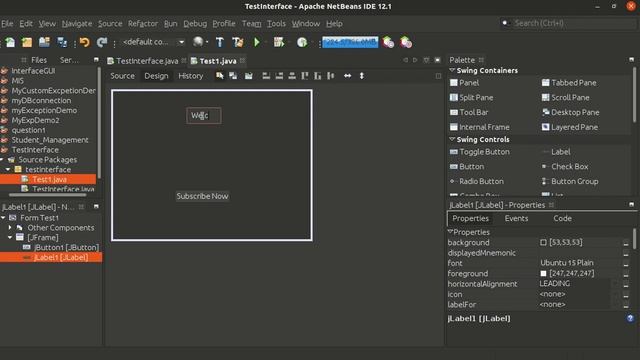Click the Align Bottom in Row icon
The image size is (640, 360).
tap(318, 76)
